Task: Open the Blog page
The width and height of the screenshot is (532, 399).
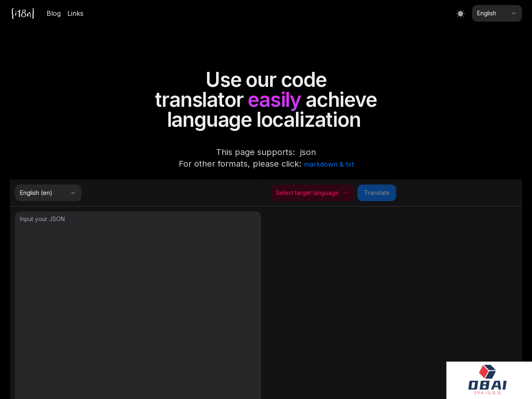Action: click(54, 13)
